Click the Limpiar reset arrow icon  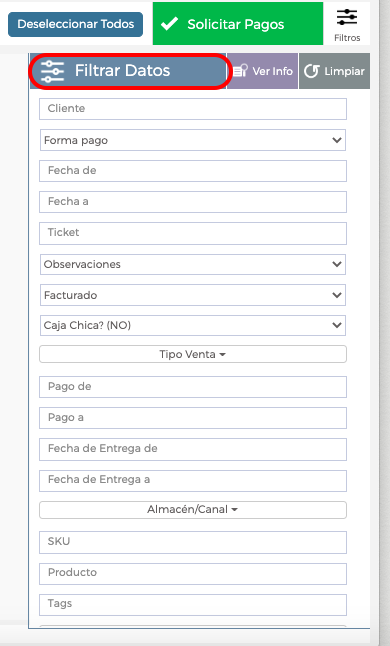pos(311,71)
